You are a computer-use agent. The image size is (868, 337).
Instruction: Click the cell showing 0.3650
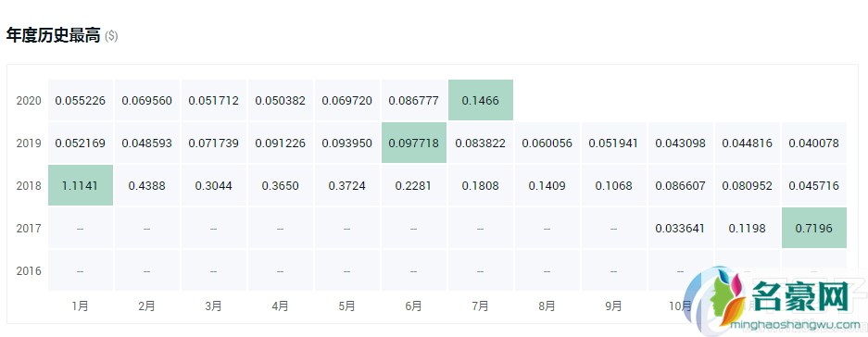click(x=280, y=185)
